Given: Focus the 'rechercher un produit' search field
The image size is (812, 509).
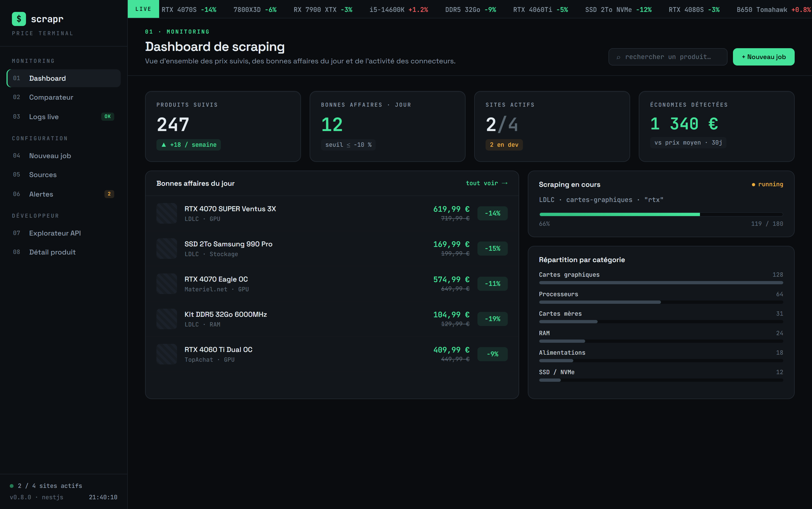Looking at the screenshot, I should [668, 57].
